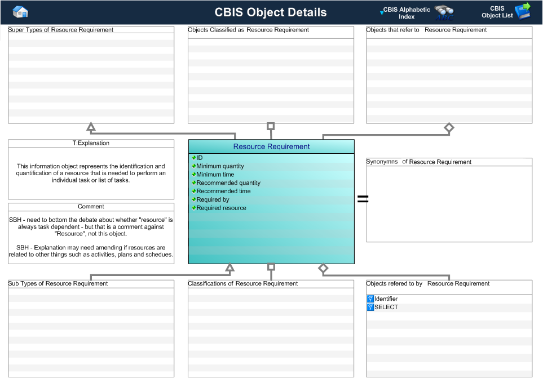
Task: Select the ID attribute
Action: pyautogui.click(x=200, y=158)
